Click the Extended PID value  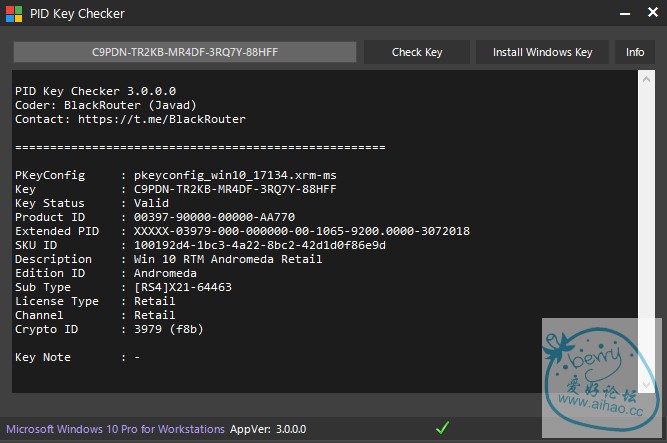(302, 231)
